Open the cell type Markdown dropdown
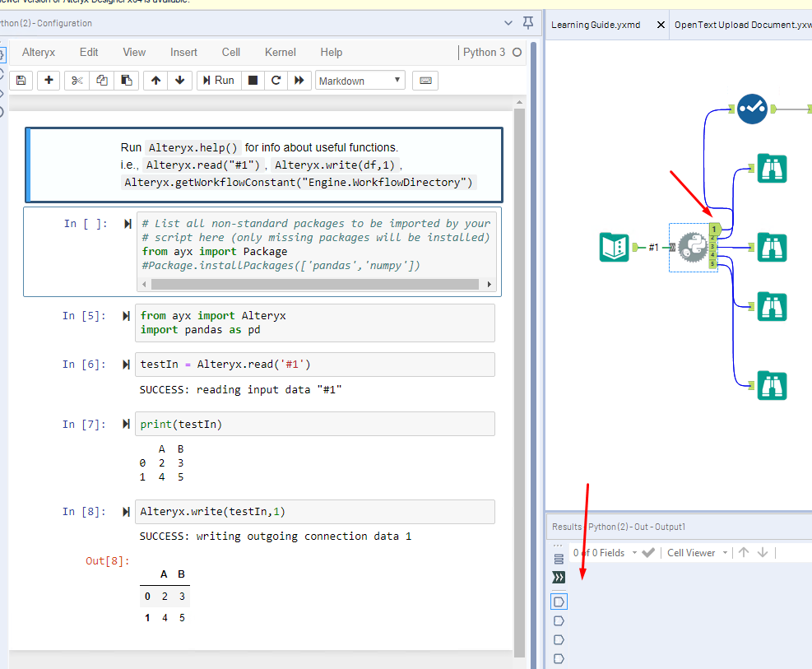 pyautogui.click(x=360, y=81)
